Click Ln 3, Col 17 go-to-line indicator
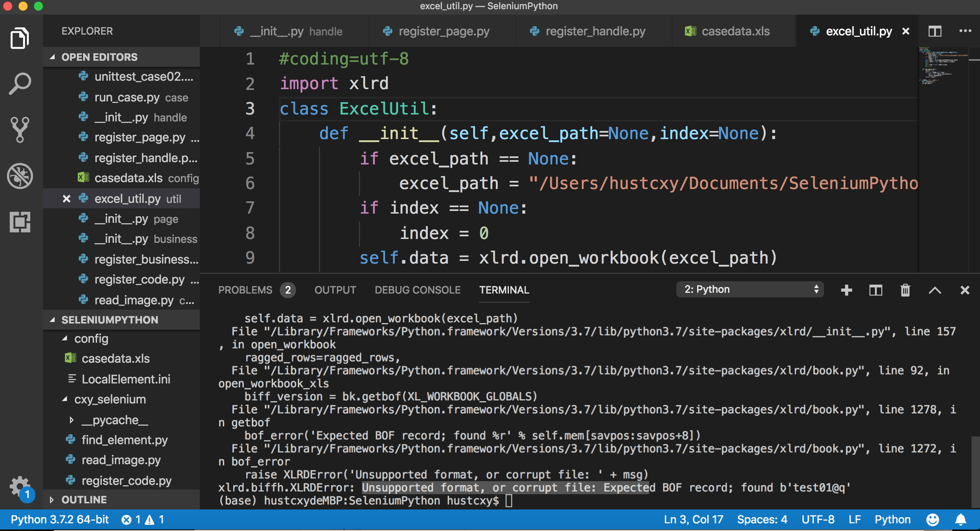Viewport: 980px width, 531px height. click(693, 520)
